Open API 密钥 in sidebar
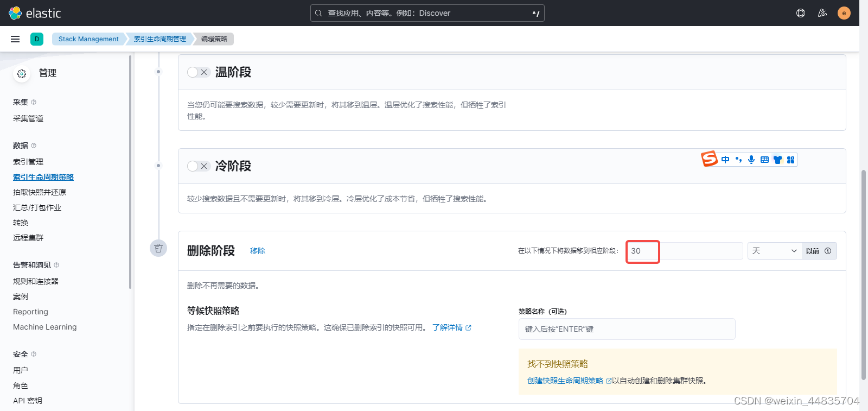 coord(28,401)
